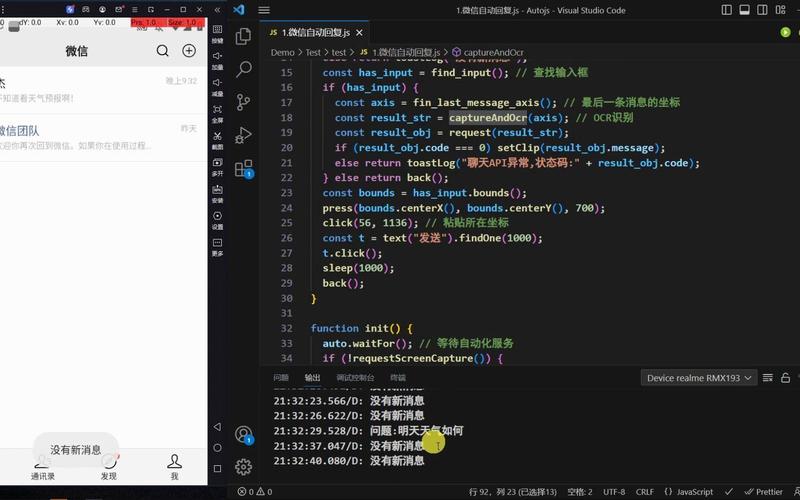Viewport: 800px width, 500px height.
Task: Open errors and warnings in status bar
Action: [x=255, y=492]
